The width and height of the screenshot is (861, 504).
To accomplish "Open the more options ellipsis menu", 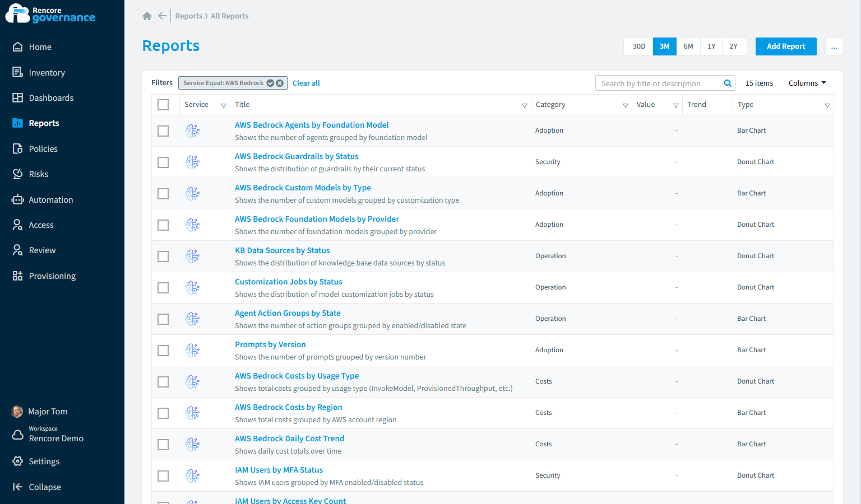I will (834, 46).
